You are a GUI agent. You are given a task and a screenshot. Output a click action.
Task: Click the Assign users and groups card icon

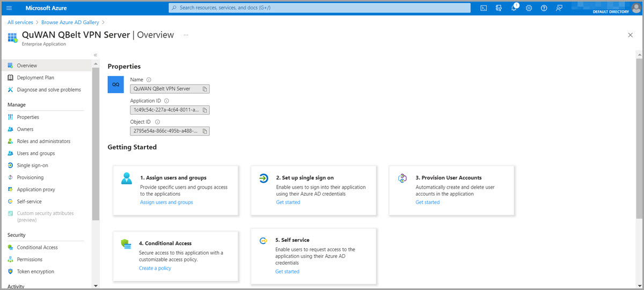pos(127,179)
